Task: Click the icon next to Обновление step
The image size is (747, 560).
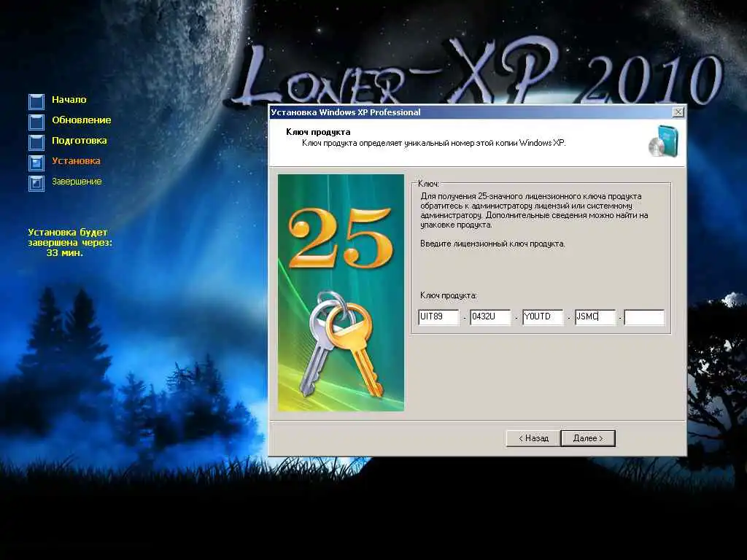Action: pyautogui.click(x=36, y=122)
